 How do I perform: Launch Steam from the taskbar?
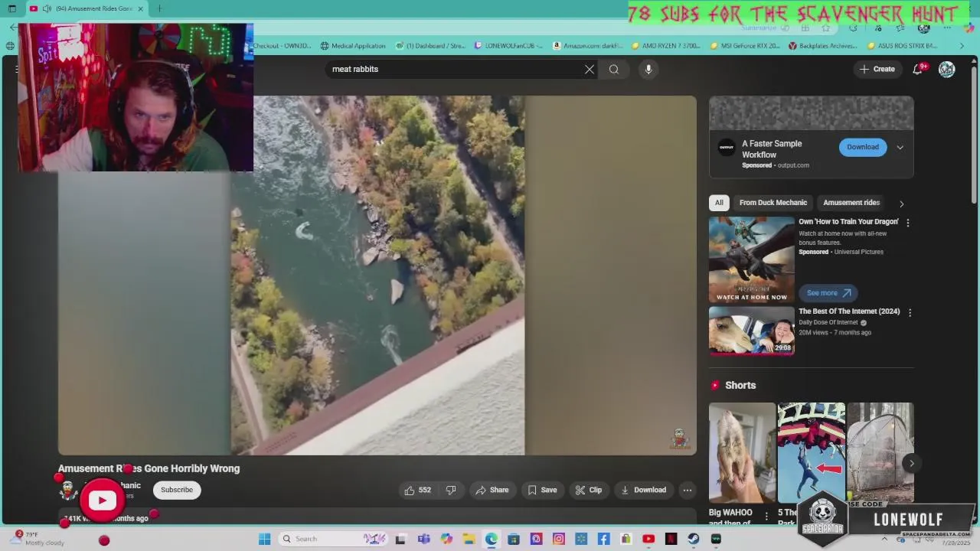pos(693,539)
